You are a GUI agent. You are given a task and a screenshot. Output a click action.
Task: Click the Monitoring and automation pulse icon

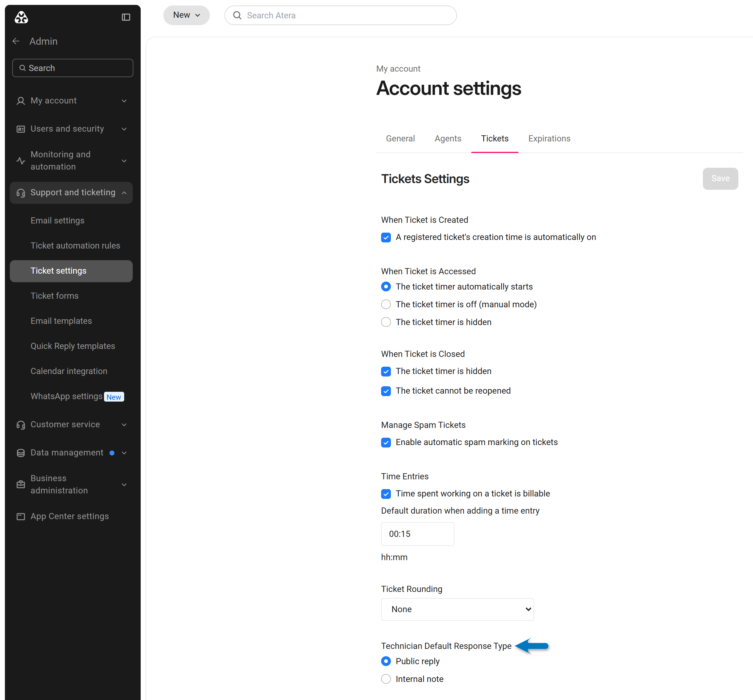tap(21, 161)
